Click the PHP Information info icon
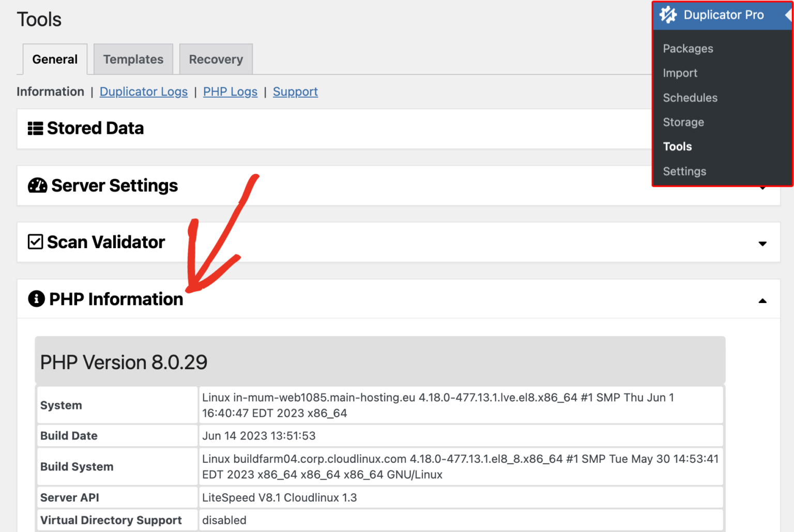The width and height of the screenshot is (794, 532). (35, 299)
